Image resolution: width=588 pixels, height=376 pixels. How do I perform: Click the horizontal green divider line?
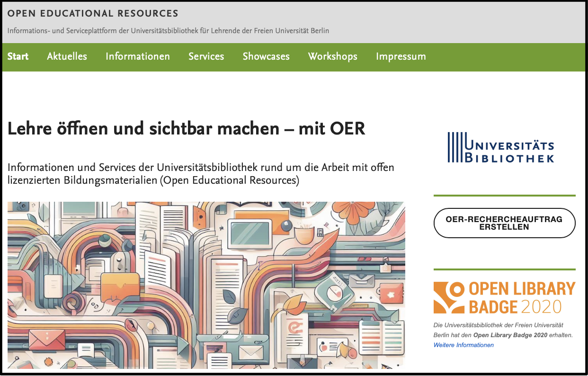click(x=504, y=194)
